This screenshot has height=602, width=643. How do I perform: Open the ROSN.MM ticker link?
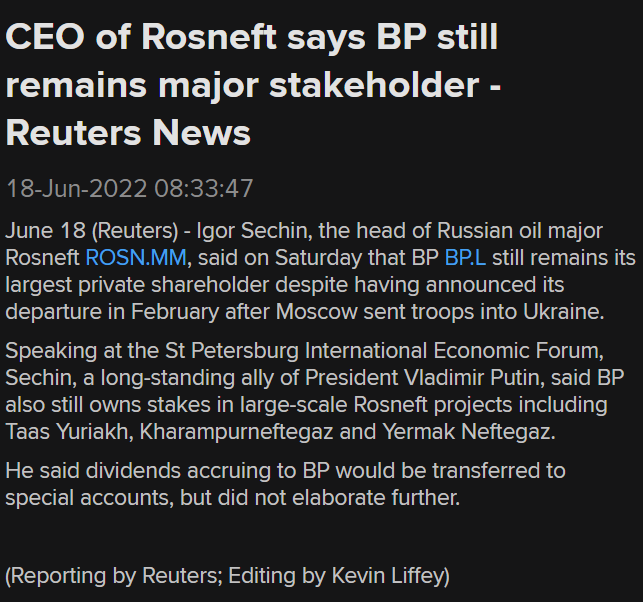[135, 258]
